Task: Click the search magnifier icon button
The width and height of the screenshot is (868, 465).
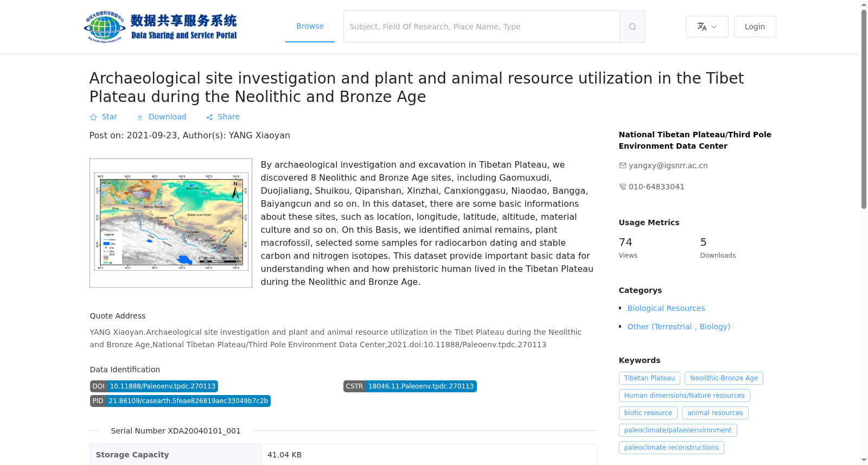Action: pyautogui.click(x=632, y=27)
